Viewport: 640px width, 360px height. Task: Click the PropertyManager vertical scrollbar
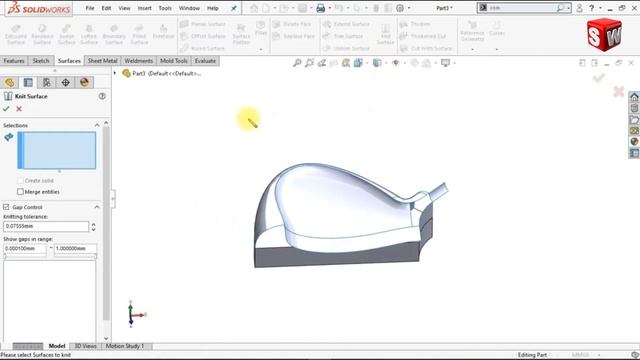(106, 222)
